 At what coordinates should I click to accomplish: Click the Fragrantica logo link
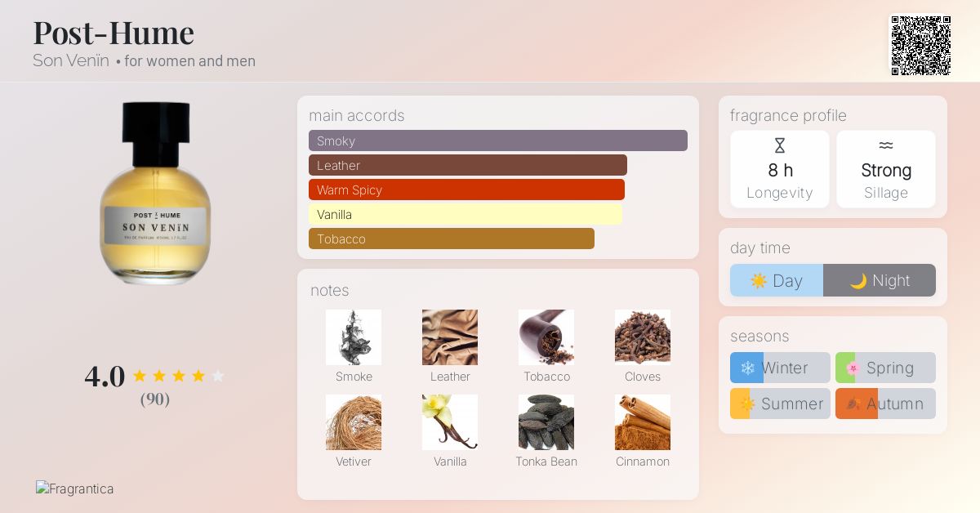click(x=75, y=488)
